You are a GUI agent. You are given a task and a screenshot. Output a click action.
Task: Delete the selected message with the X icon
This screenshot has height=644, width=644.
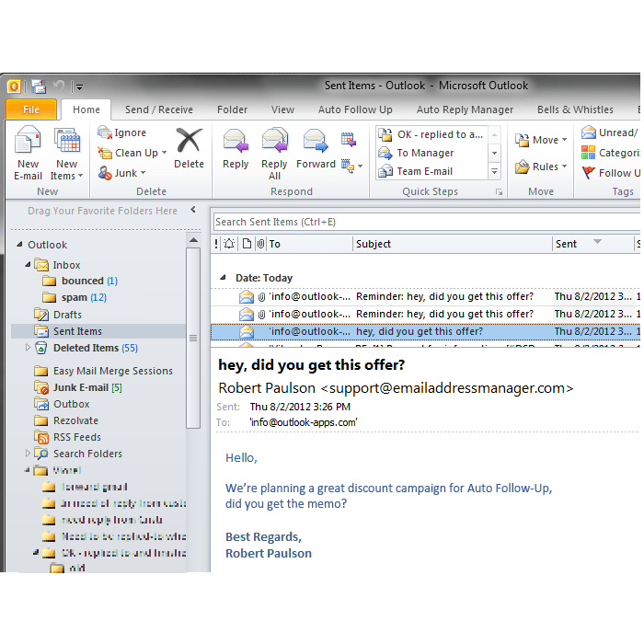point(189,141)
